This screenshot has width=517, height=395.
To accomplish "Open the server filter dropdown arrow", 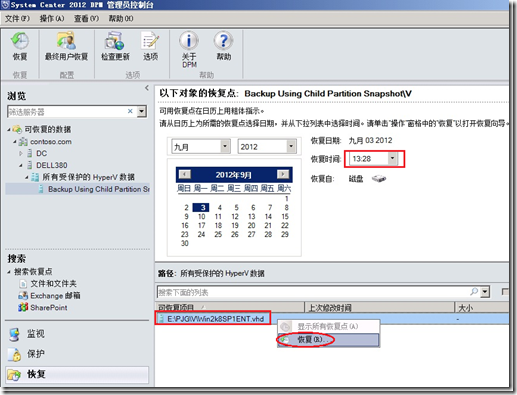I will click(142, 111).
